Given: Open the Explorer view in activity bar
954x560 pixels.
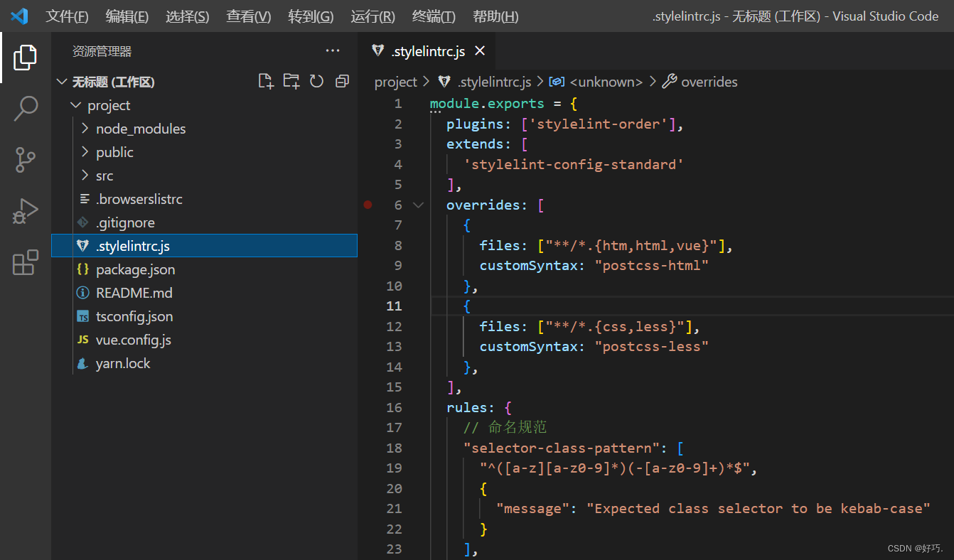Looking at the screenshot, I should pyautogui.click(x=25, y=58).
